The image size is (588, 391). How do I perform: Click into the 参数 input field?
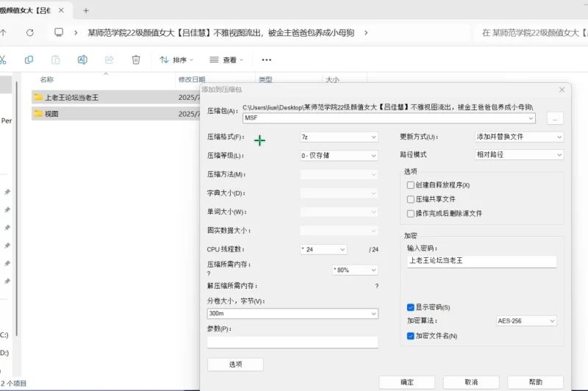click(x=293, y=342)
